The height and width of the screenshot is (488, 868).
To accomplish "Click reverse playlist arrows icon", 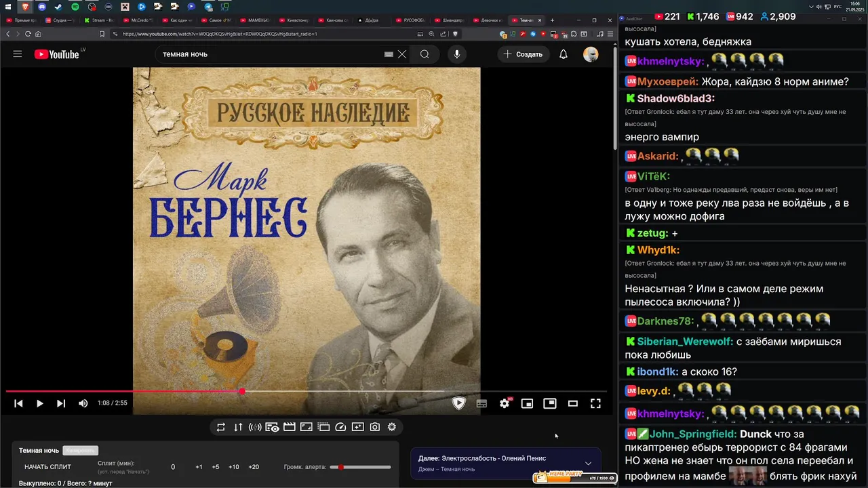I will pyautogui.click(x=238, y=427).
